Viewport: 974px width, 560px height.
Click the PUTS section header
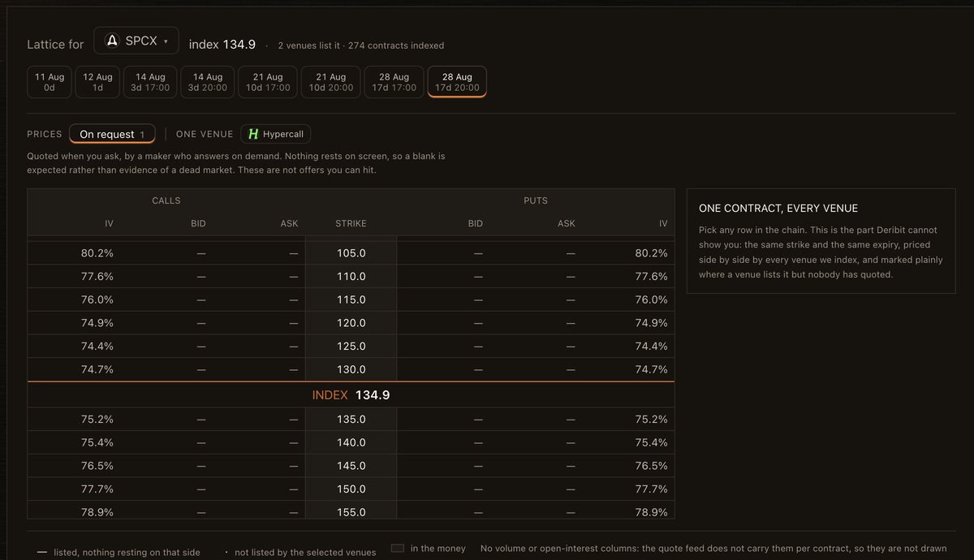tap(536, 200)
